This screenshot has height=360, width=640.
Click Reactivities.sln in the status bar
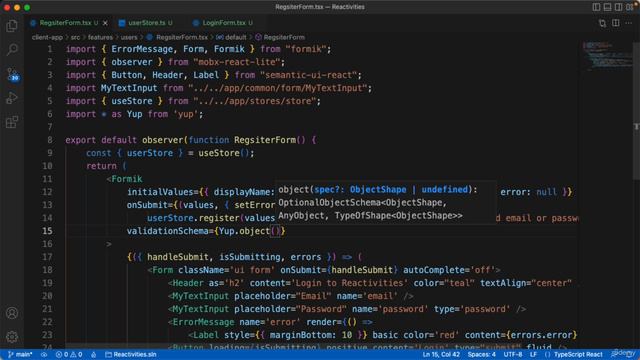pos(131,354)
